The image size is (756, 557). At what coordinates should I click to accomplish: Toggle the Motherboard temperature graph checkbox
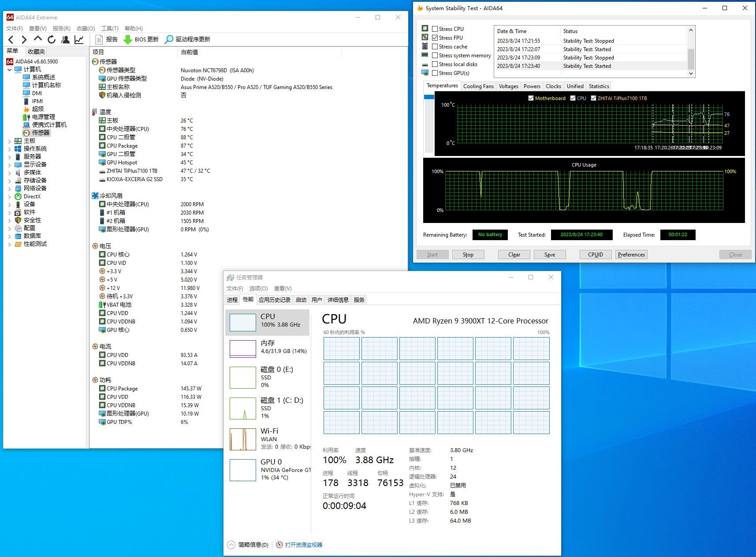coord(531,98)
